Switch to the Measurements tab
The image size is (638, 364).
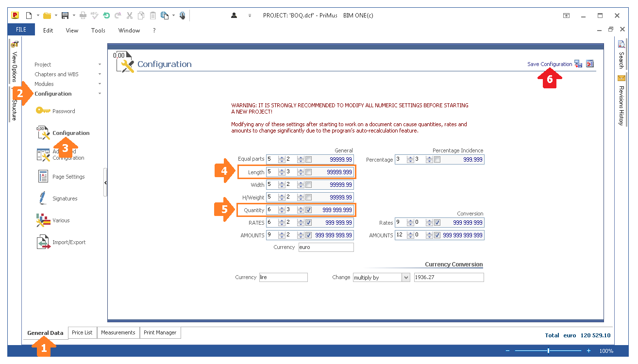118,332
